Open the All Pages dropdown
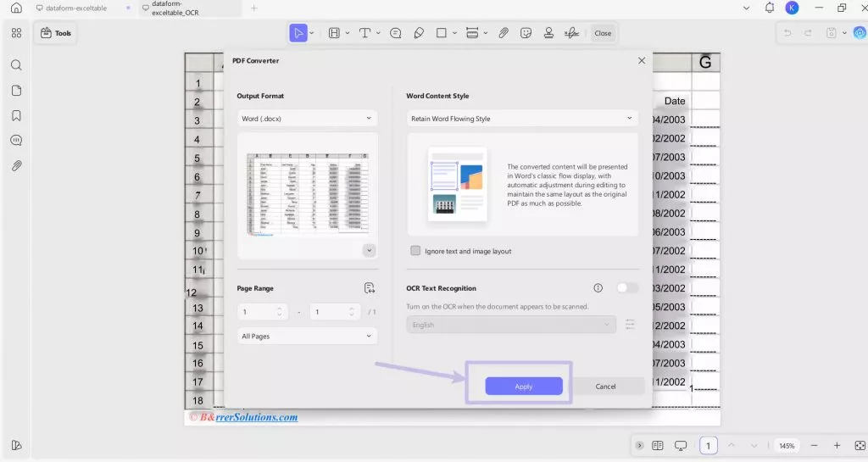This screenshot has width=868, height=462. (x=307, y=336)
